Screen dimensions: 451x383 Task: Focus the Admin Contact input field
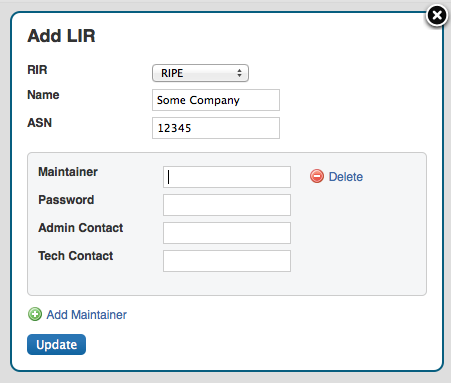tap(227, 233)
